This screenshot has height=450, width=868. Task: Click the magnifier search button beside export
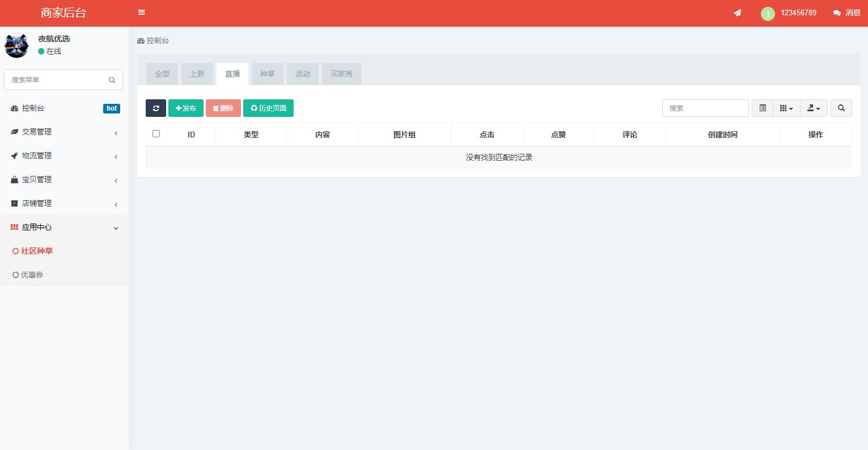click(841, 108)
